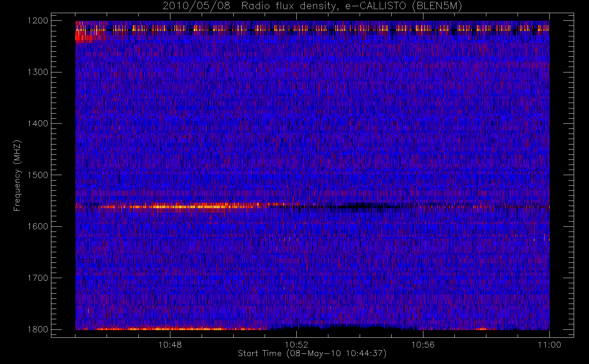Image resolution: width=589 pixels, height=364 pixels.
Task: Select the 1200 frequency tick label
Action: (38, 21)
